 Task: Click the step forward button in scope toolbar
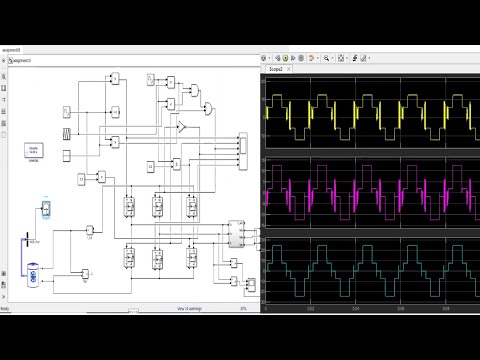293,58
